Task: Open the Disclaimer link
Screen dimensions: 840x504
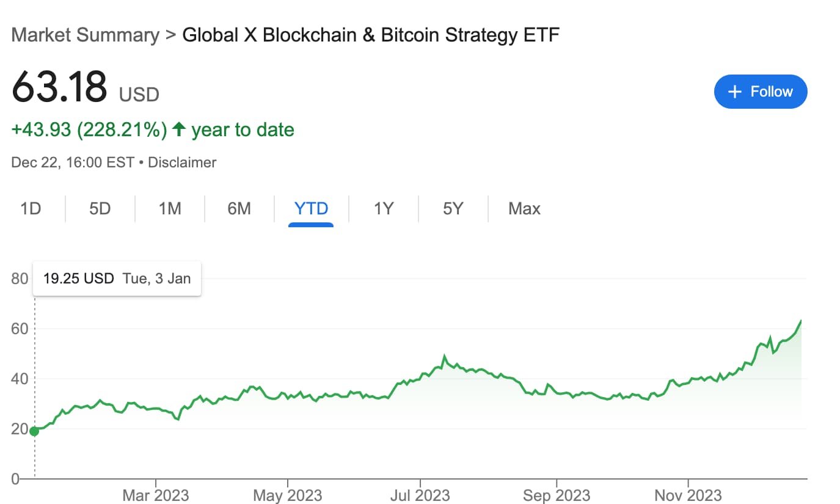Action: tap(182, 163)
